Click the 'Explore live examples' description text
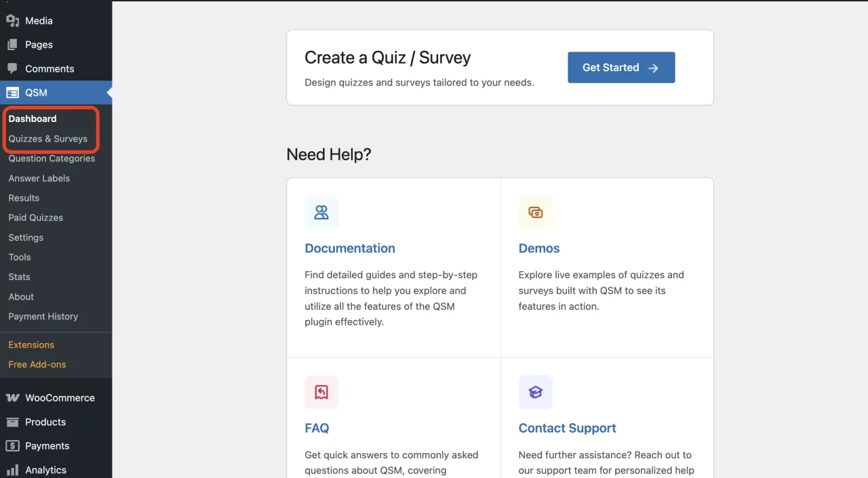The image size is (868, 478). tap(601, 291)
